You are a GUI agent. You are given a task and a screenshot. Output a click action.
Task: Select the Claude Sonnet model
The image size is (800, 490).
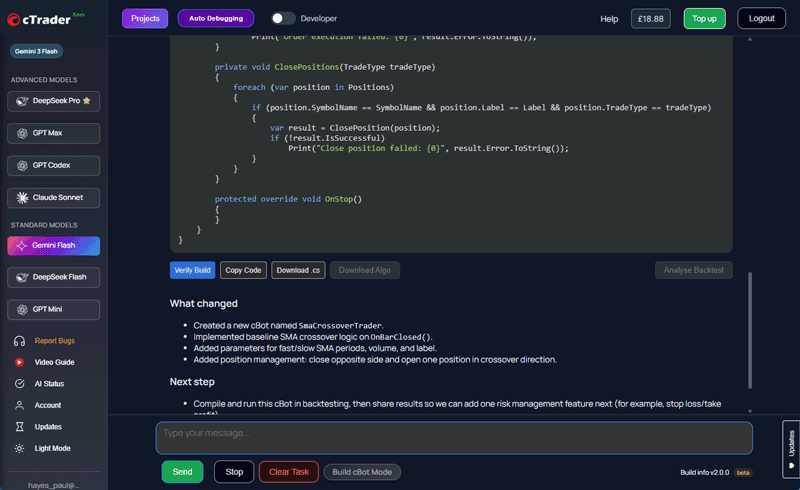(54, 198)
